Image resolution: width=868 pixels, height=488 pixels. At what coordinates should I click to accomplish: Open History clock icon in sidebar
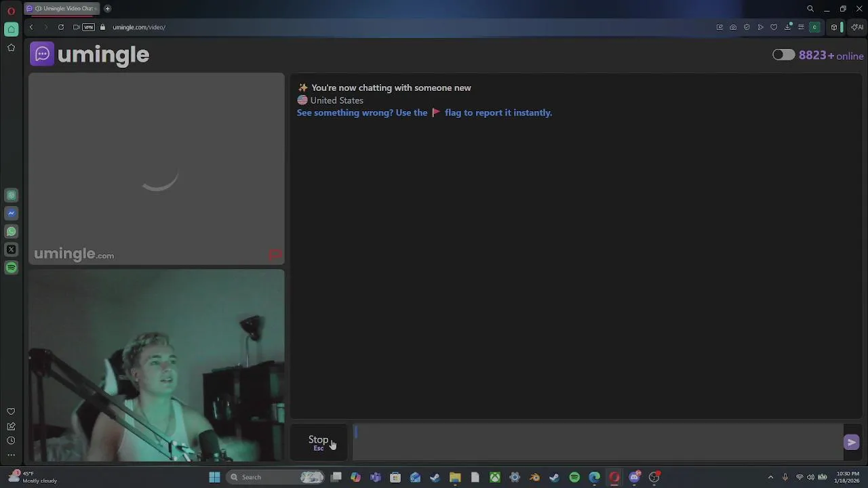click(x=11, y=441)
